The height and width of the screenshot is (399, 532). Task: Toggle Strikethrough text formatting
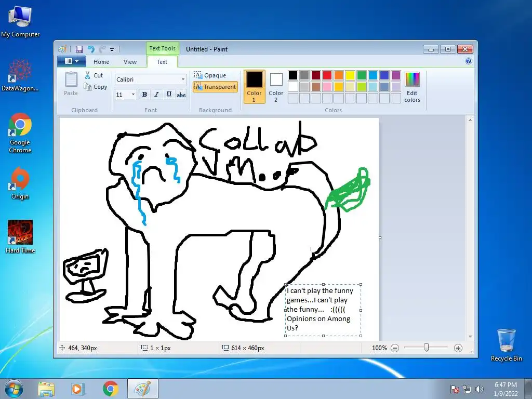pos(181,95)
